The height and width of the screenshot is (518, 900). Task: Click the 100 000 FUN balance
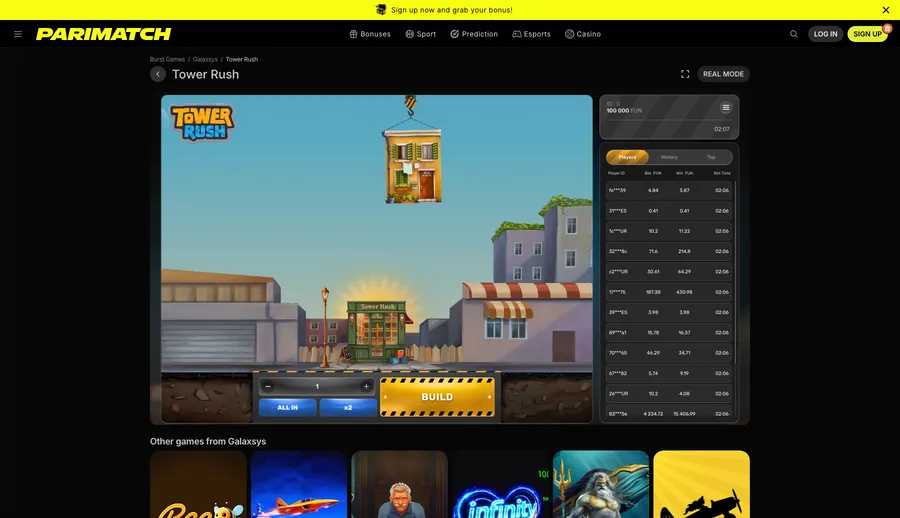click(624, 110)
